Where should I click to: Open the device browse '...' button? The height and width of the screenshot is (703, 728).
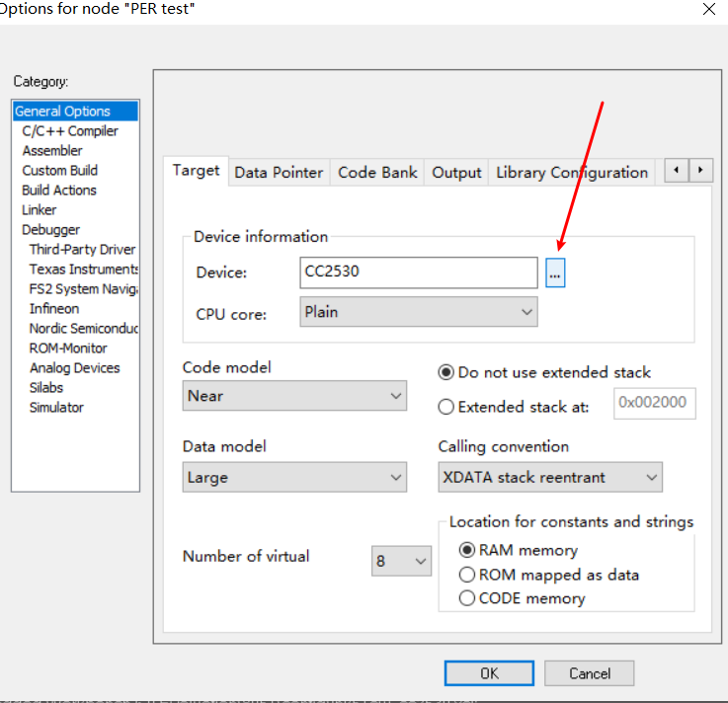point(555,273)
